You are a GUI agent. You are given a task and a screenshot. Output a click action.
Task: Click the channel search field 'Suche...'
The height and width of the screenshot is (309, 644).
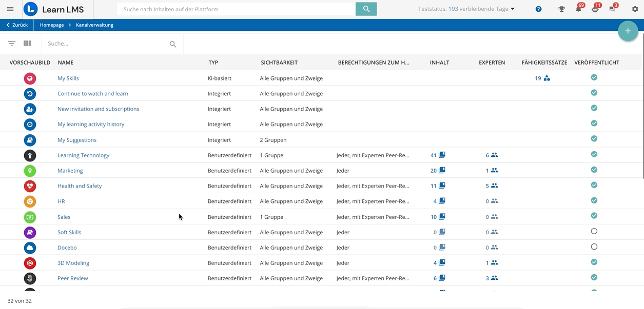coord(105,44)
